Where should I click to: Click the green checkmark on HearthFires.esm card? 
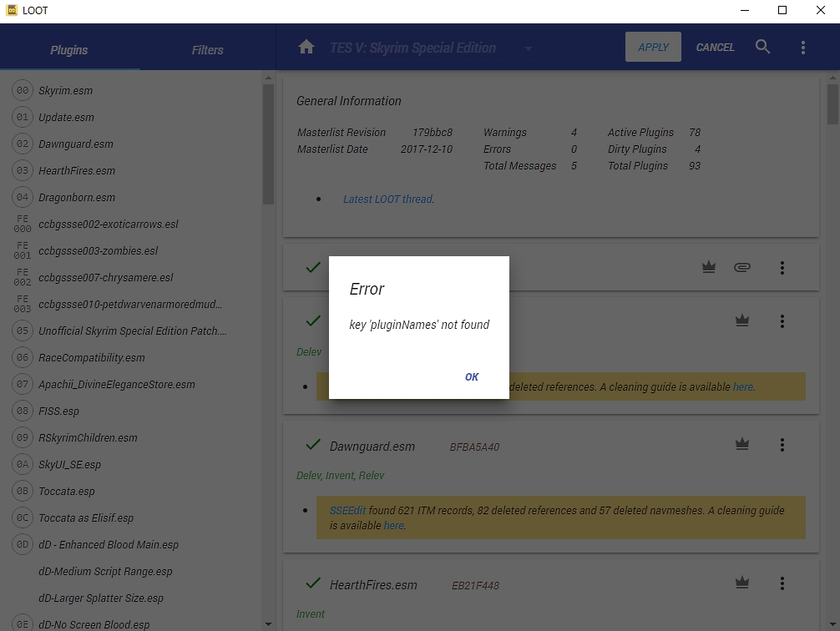(x=313, y=583)
